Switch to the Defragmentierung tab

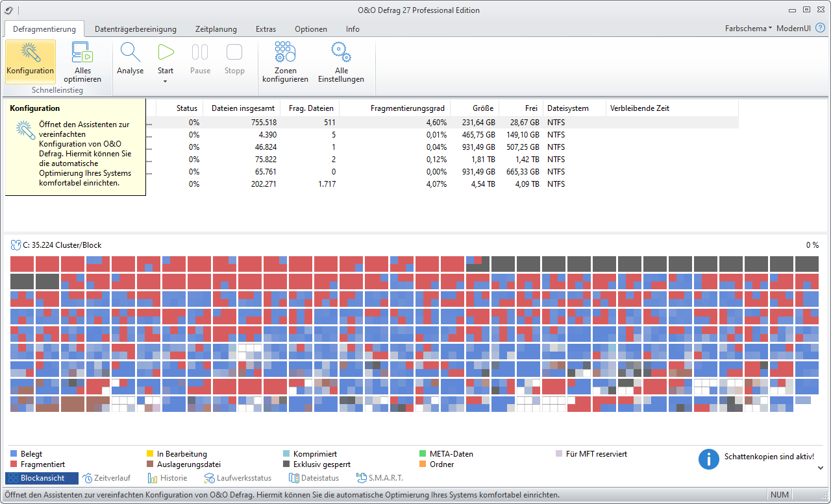pos(44,29)
